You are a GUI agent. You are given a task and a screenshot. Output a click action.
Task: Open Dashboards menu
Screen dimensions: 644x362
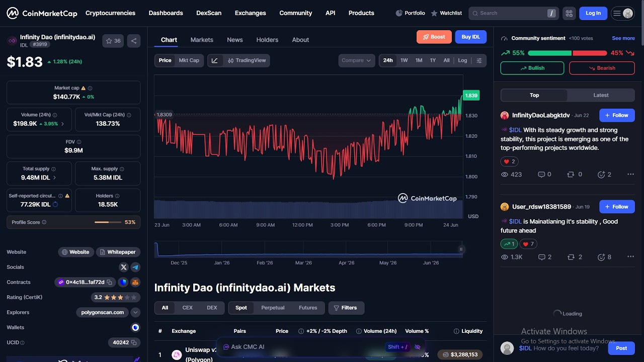(x=166, y=13)
